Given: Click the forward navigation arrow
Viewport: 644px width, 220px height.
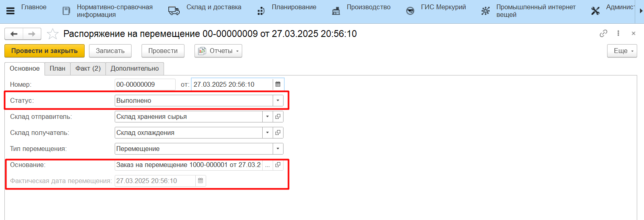Looking at the screenshot, I should coord(32,34).
